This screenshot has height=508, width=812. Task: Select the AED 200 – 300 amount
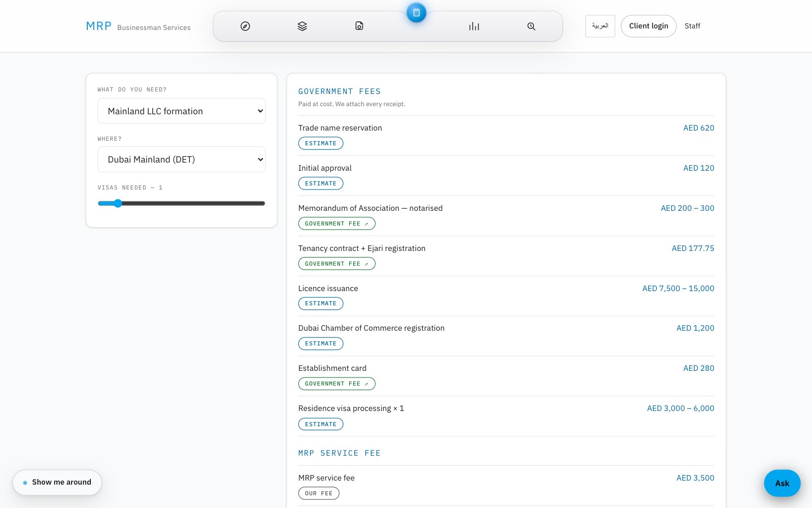pos(687,208)
